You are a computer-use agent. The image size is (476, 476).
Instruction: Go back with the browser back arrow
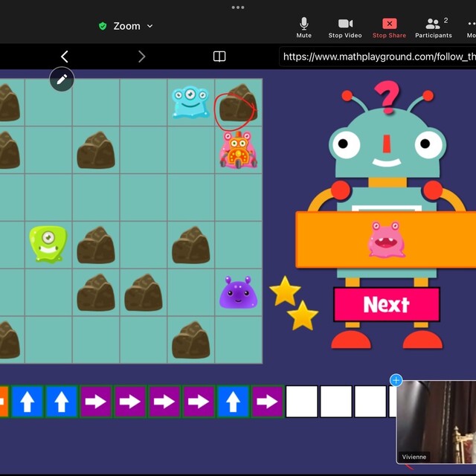click(65, 57)
